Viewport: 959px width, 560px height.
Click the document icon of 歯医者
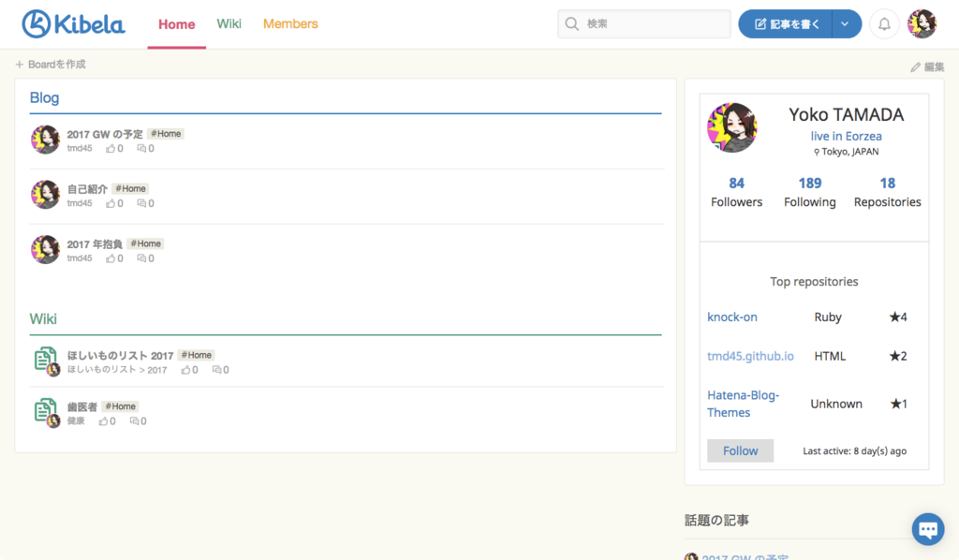tap(45, 411)
